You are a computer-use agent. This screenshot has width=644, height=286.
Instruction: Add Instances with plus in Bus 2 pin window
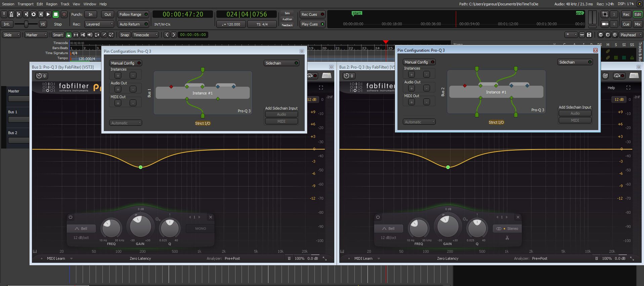click(412, 75)
